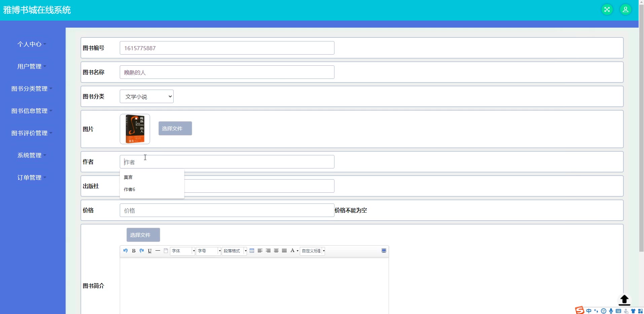This screenshot has height=314, width=644.
Task: Open the 图书分类 dropdown showing 文学小说
Action: coord(147,96)
